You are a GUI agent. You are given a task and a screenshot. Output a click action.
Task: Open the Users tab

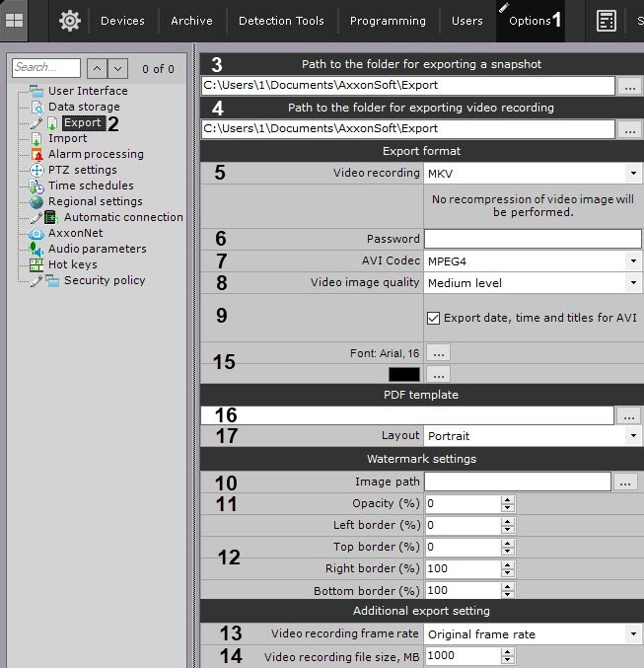tap(467, 21)
